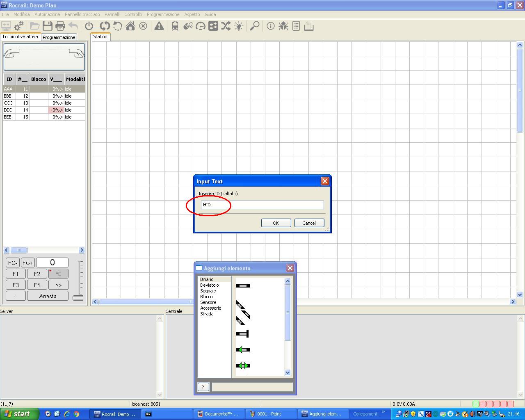Click the circled i information icon

click(270, 26)
